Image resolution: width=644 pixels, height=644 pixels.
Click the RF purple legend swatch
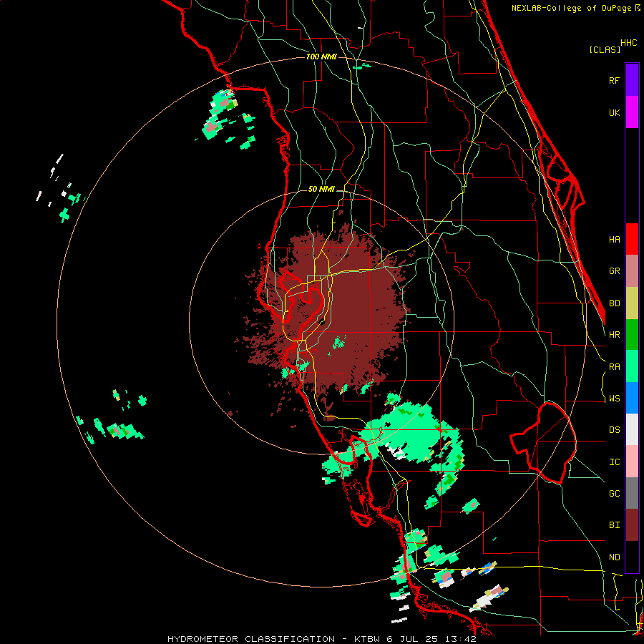pyautogui.click(x=632, y=80)
